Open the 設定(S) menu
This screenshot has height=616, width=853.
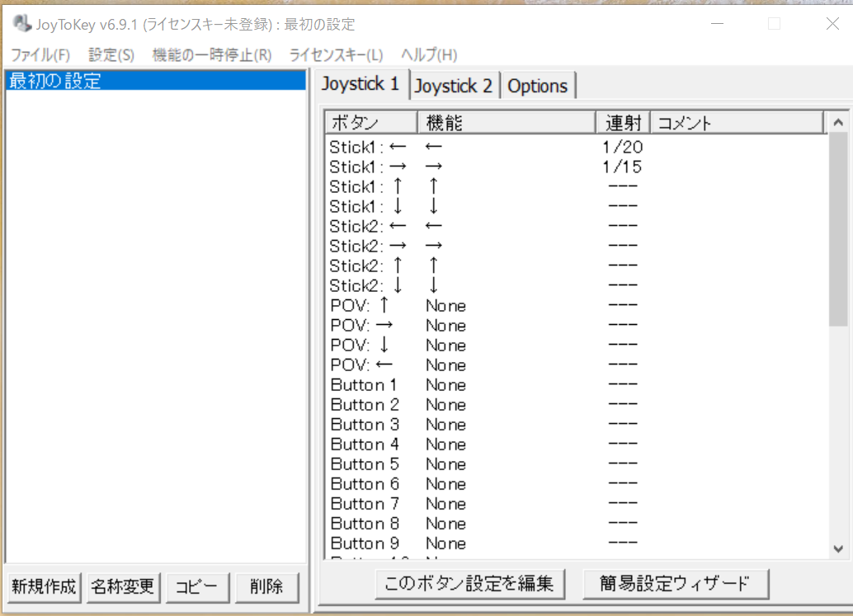tap(111, 55)
